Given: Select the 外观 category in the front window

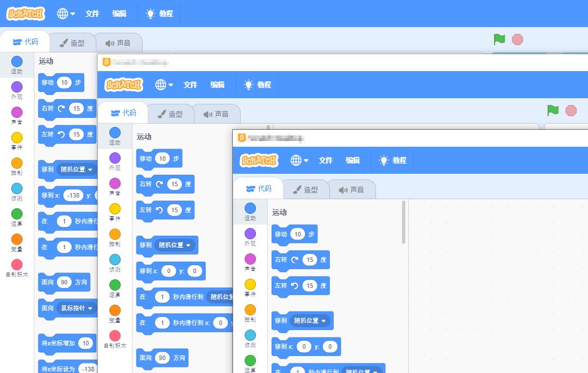Looking at the screenshot, I should (250, 237).
